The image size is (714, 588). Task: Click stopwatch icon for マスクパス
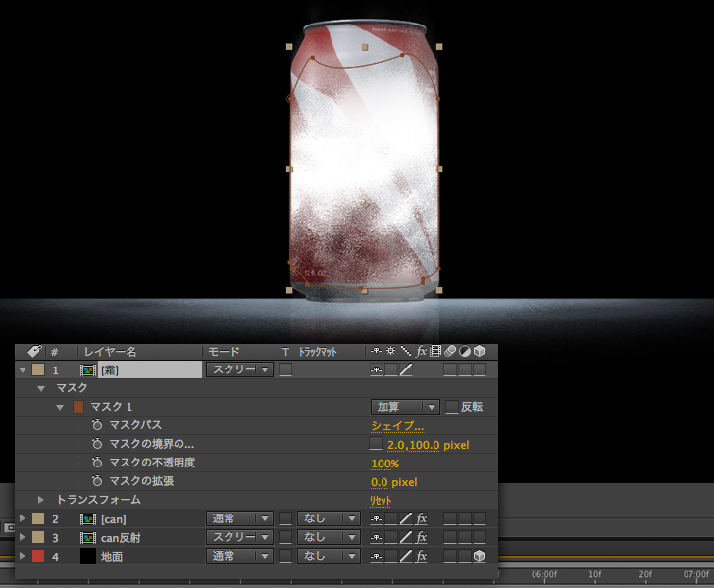point(97,426)
